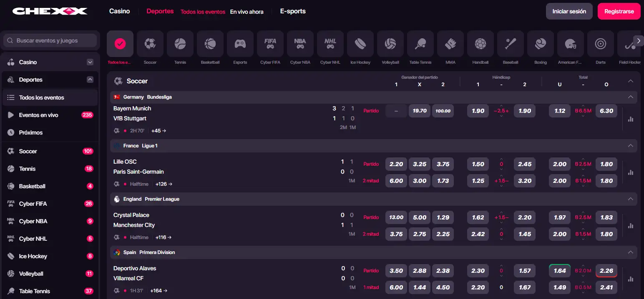Select the Table Tennis paddle icon in carousel
This screenshot has width=644, height=299.
pyautogui.click(x=420, y=44)
